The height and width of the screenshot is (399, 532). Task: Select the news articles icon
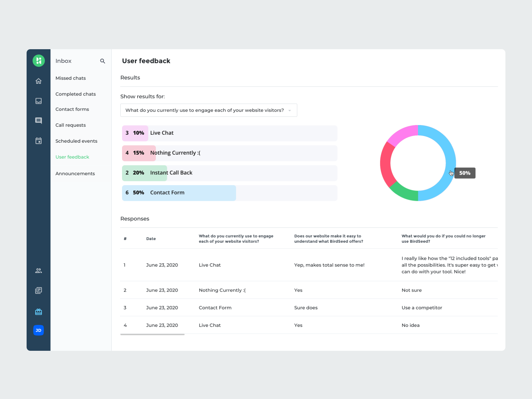coord(38,290)
